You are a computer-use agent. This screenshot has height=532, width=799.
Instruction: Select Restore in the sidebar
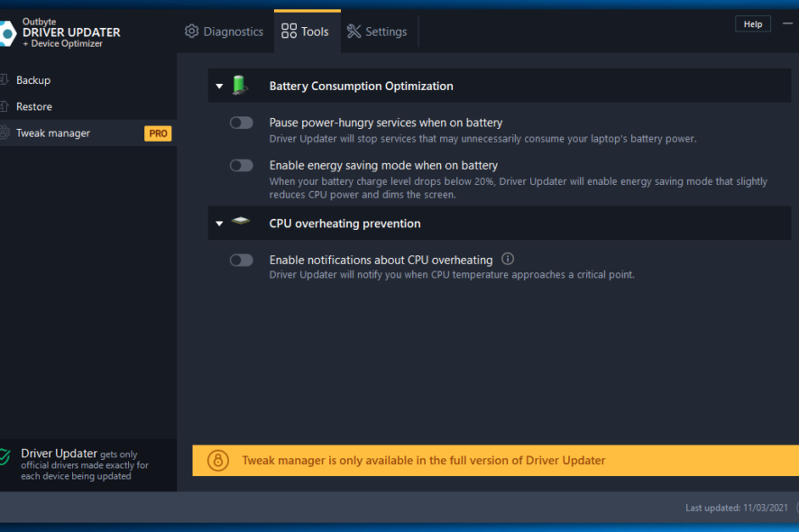34,106
